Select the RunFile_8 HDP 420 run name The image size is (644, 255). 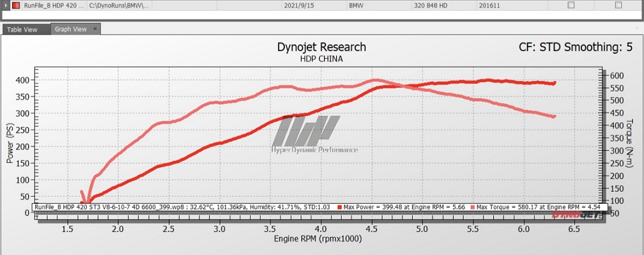(x=54, y=6)
